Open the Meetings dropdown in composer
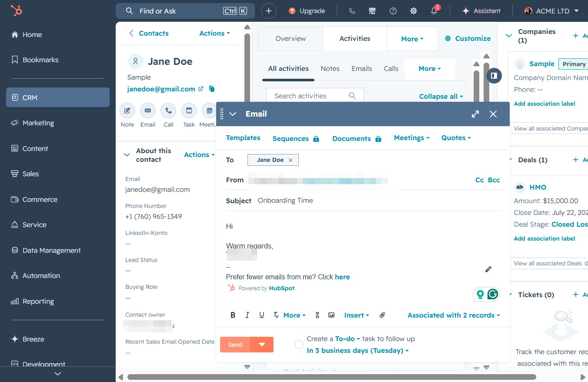This screenshot has width=588, height=382. click(x=411, y=138)
